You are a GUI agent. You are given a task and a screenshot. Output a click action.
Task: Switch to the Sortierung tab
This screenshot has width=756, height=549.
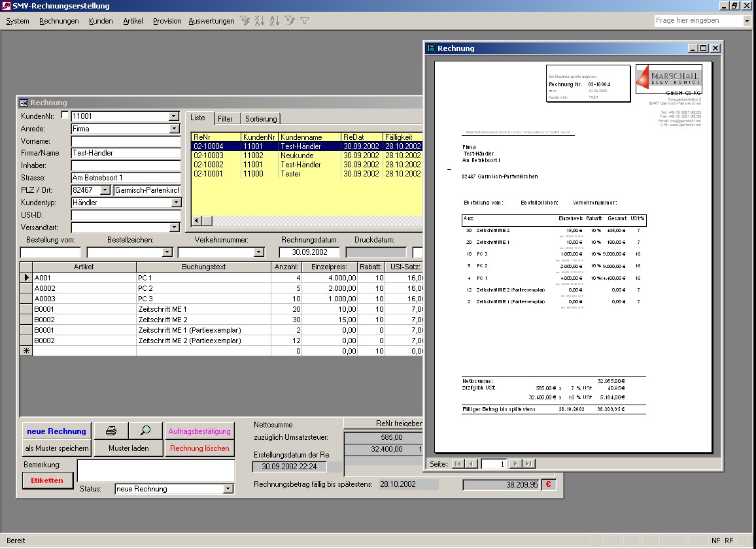coord(261,118)
